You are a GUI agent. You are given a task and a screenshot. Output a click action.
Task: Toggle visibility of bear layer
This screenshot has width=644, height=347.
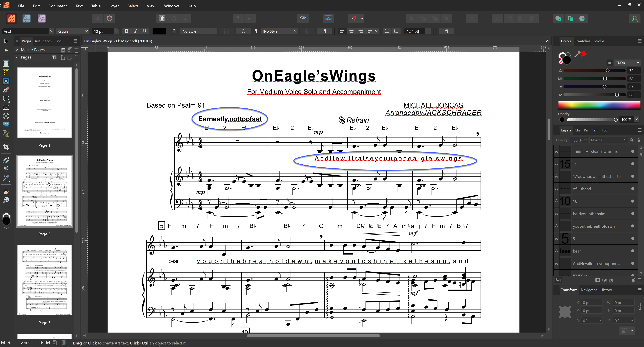pos(633,251)
